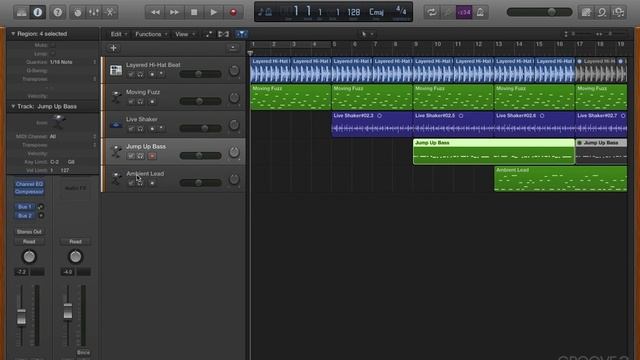Toggle the purple Count-in 1234 button
The width and height of the screenshot is (640, 360).
pyautogui.click(x=464, y=12)
